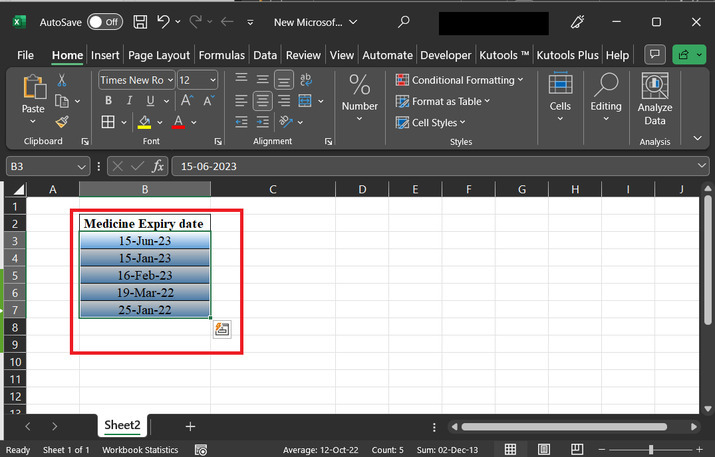Click Merge and Center icon
Image resolution: width=715 pixels, height=457 pixels.
(x=305, y=101)
